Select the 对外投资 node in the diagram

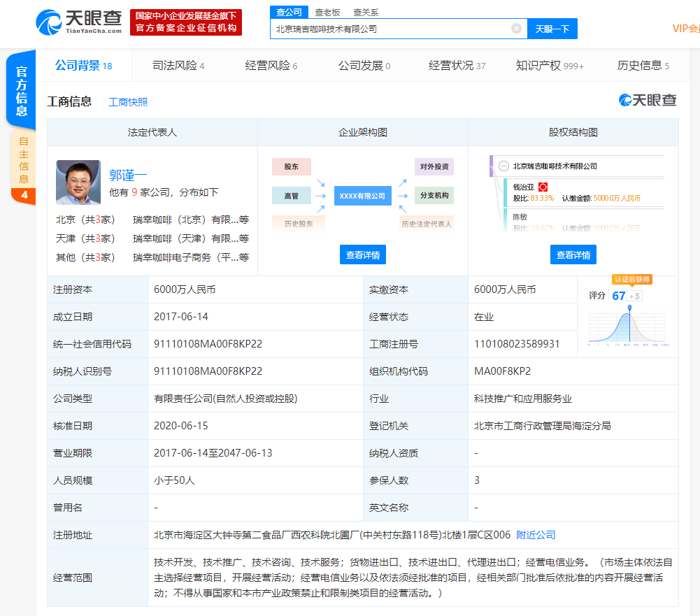(434, 166)
